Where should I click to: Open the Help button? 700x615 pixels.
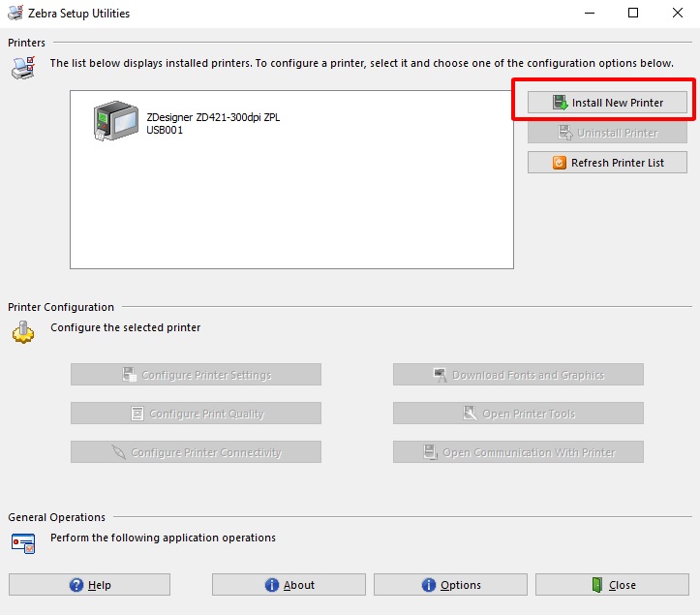[89, 585]
